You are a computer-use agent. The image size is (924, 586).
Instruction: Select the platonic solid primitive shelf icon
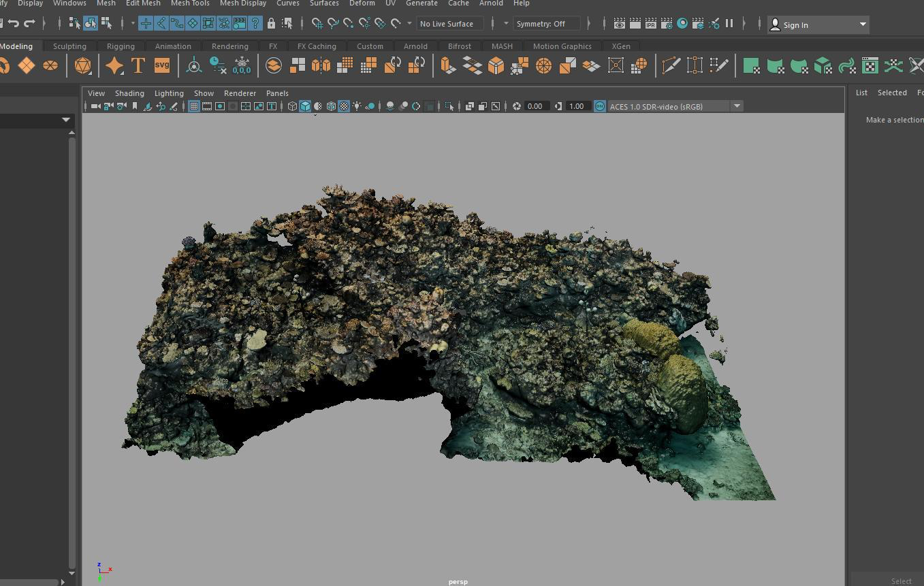pos(82,65)
